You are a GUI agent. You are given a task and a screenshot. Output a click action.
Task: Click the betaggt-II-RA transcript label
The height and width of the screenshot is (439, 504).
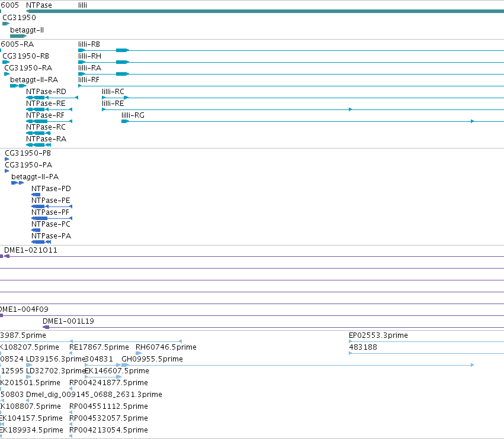(34, 80)
